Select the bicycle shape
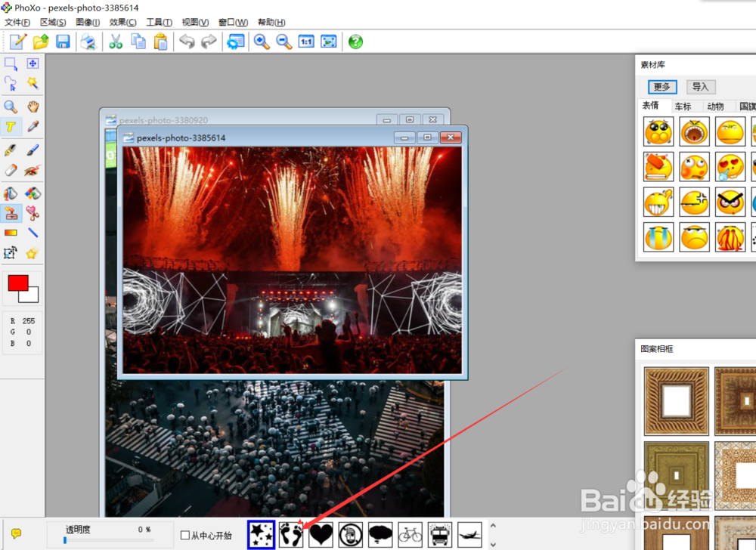This screenshot has height=550, width=756. tap(411, 535)
